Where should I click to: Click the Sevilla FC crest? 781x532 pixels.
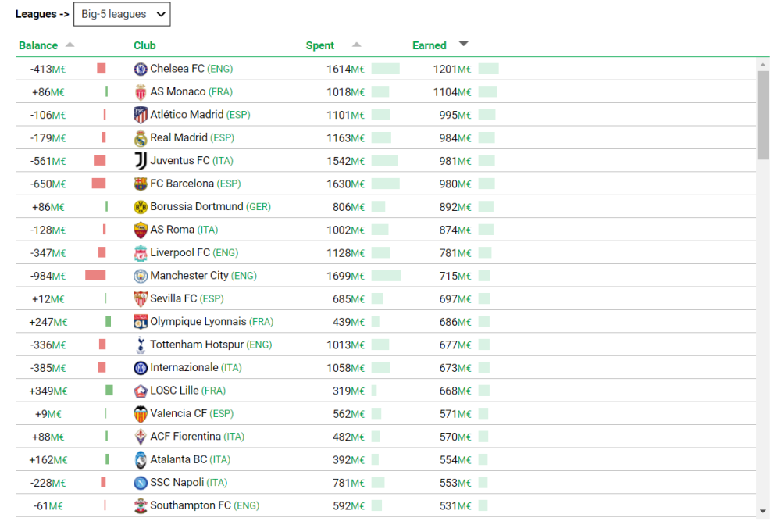tap(141, 299)
